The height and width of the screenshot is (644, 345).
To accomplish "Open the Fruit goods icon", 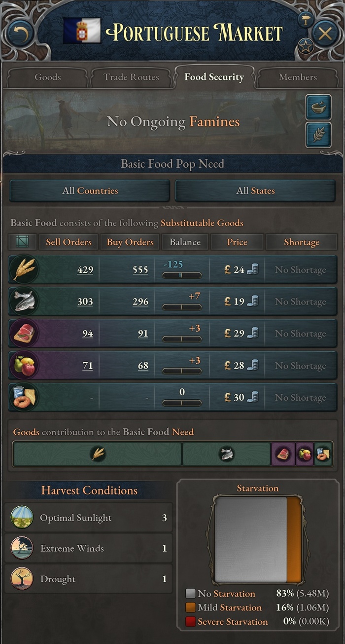I will point(23,366).
